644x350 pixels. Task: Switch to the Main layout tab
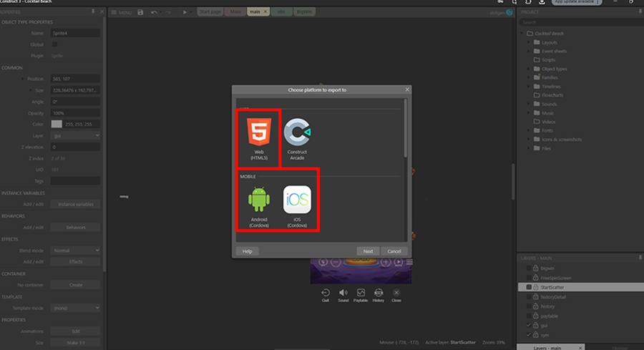[235, 12]
